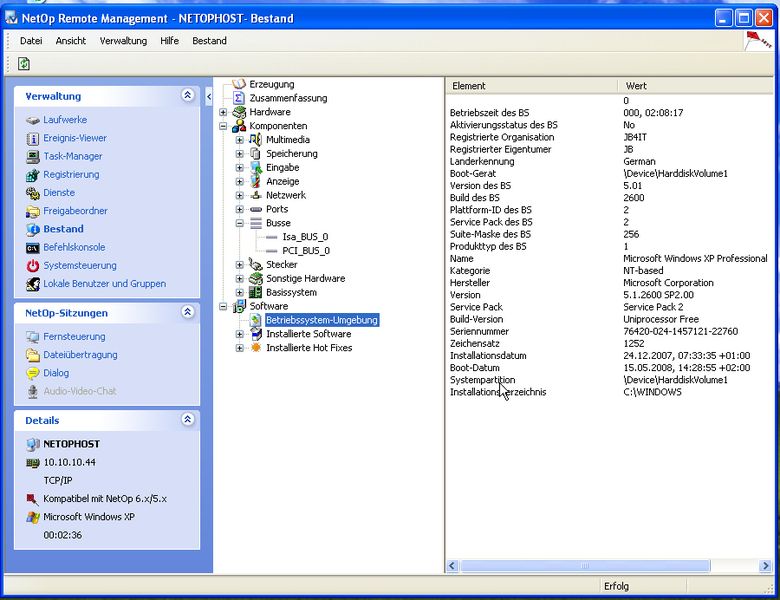
Task: Click the refresh toolbar icon
Action: 23,63
